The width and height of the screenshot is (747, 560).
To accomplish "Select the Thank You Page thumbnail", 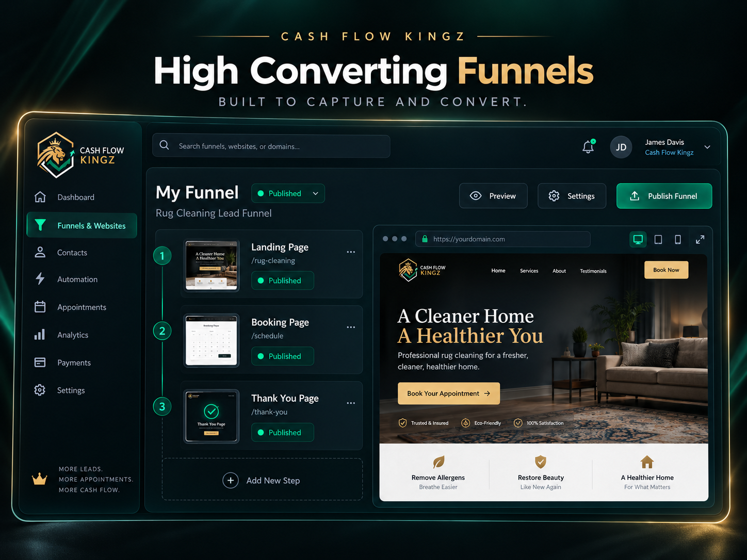I will [x=212, y=416].
